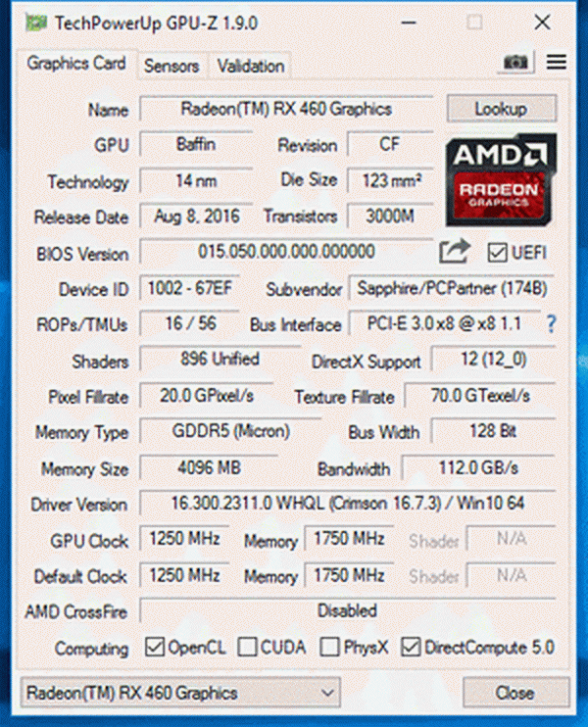Minimize the GPU-Z window
The image size is (588, 727).
409,23
